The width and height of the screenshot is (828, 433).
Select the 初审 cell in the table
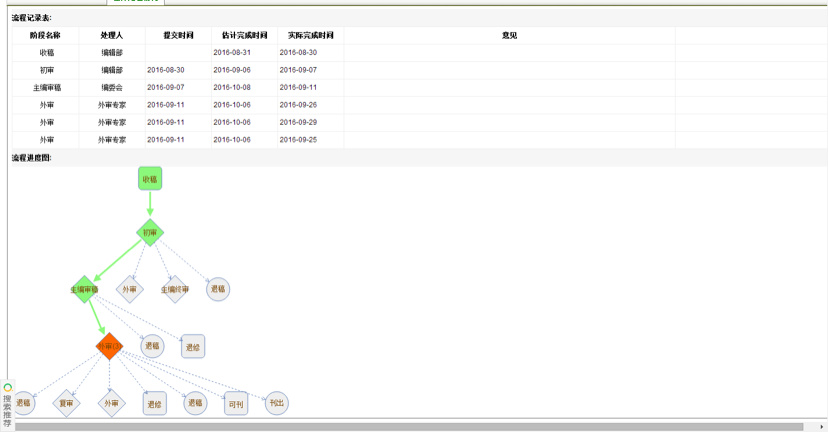pyautogui.click(x=46, y=70)
